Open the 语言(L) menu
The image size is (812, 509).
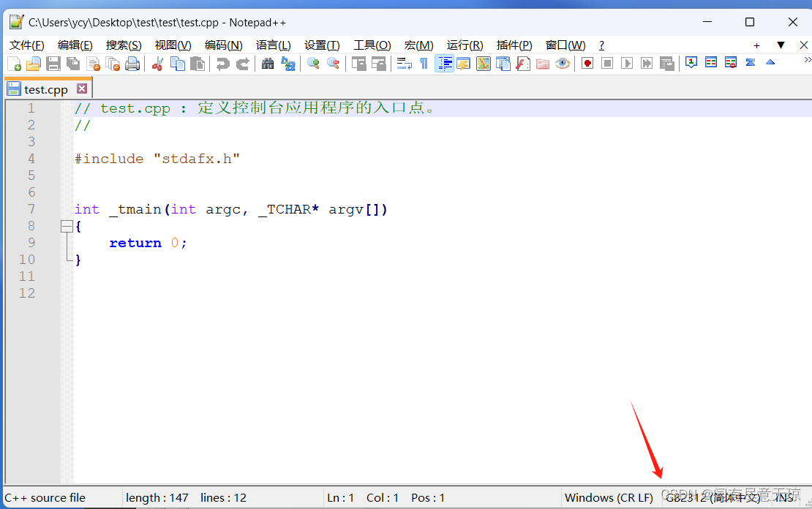click(x=273, y=45)
